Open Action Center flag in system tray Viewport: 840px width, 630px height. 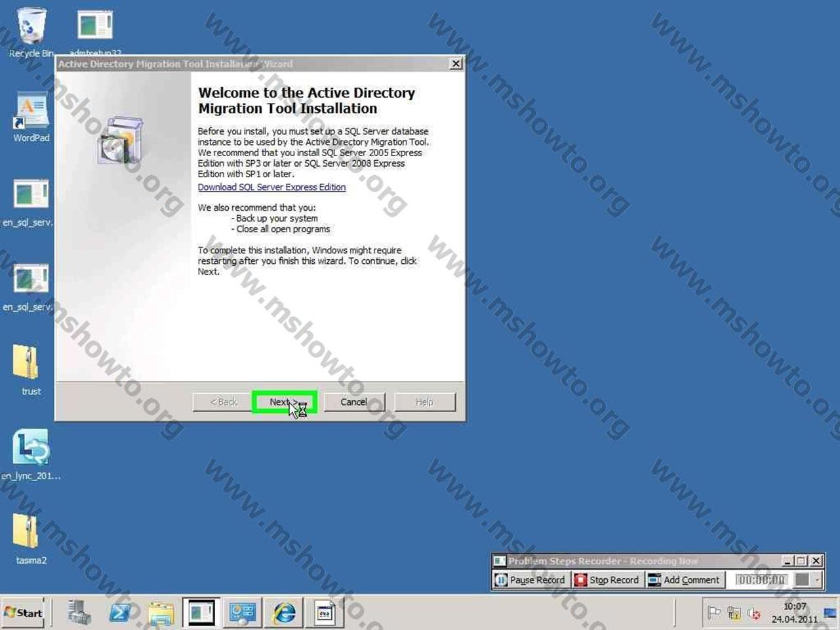tap(714, 614)
